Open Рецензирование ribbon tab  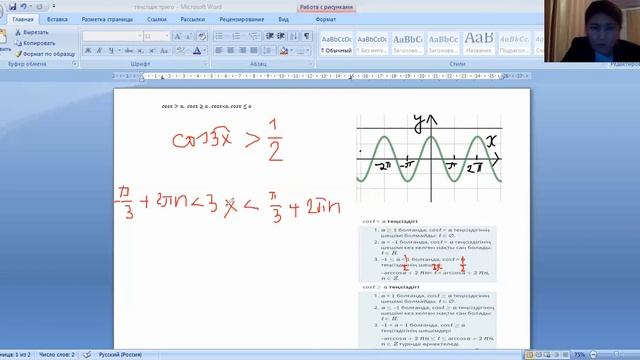(242, 19)
